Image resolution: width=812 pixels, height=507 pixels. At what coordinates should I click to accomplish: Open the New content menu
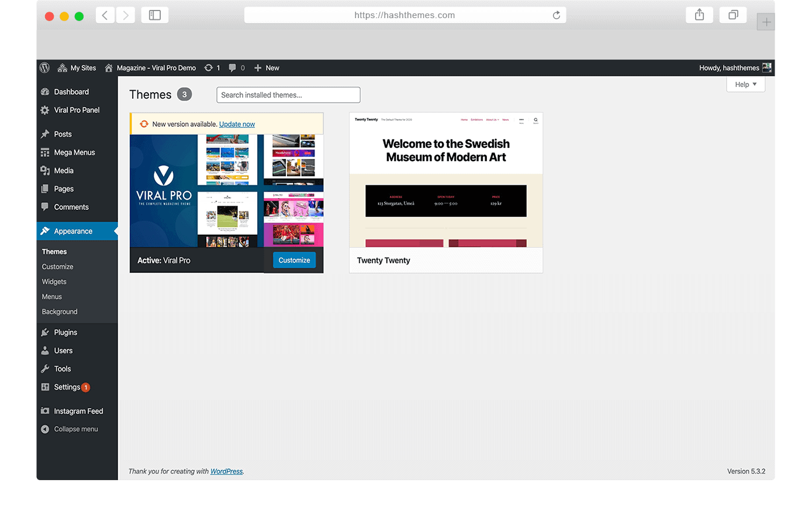click(x=267, y=68)
